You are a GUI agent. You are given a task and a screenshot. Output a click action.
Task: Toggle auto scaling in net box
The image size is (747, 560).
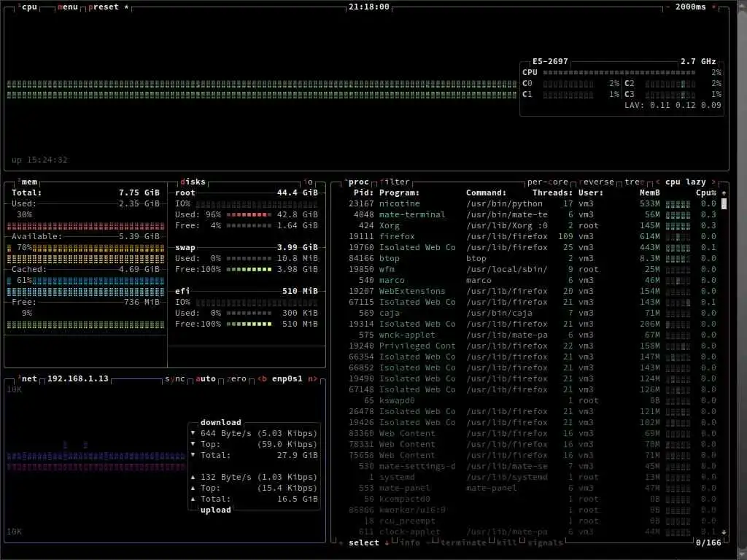(x=205, y=378)
